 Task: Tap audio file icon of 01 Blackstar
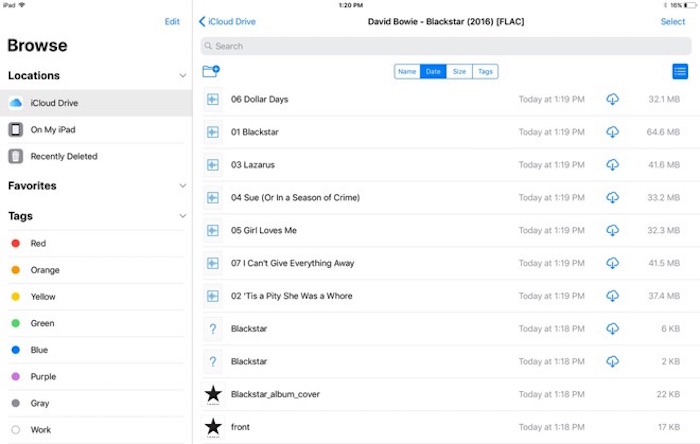click(213, 132)
